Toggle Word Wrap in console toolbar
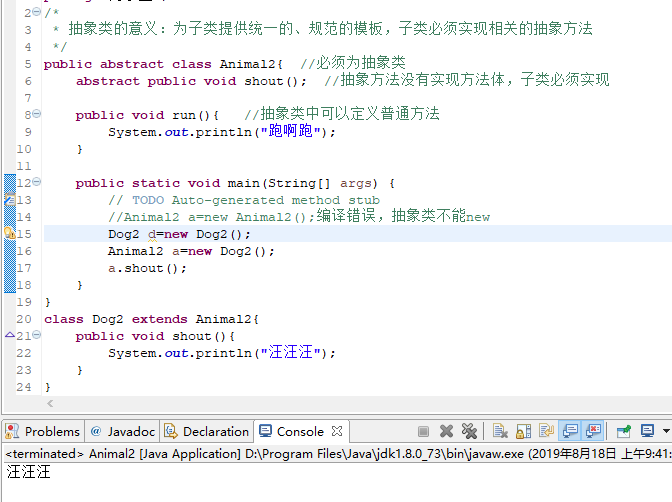The image size is (672, 502). (x=546, y=431)
